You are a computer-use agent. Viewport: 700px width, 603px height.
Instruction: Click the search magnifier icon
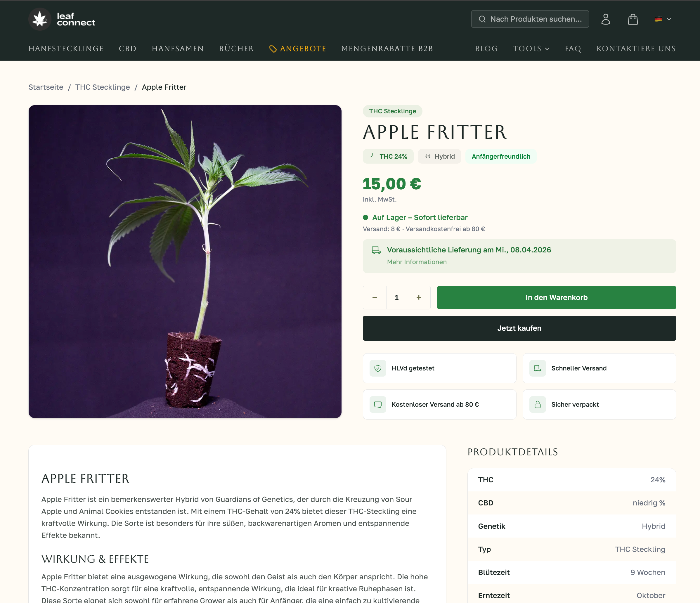(x=482, y=19)
